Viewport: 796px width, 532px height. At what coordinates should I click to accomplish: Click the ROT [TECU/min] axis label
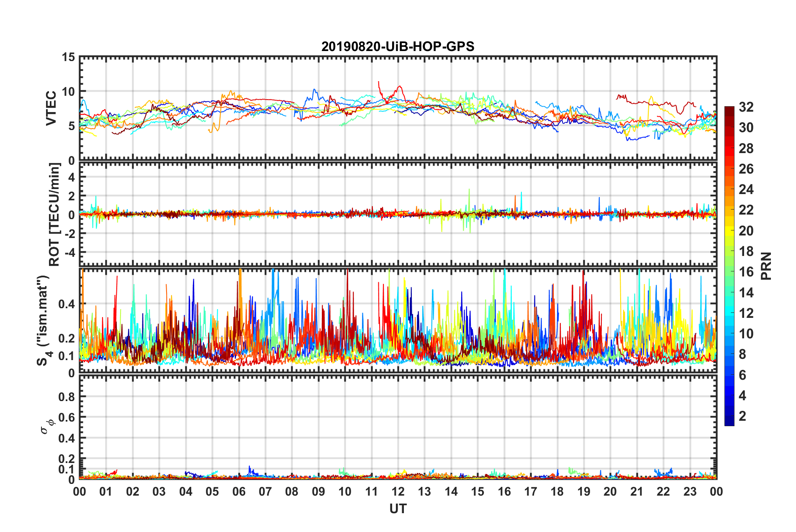[54, 215]
